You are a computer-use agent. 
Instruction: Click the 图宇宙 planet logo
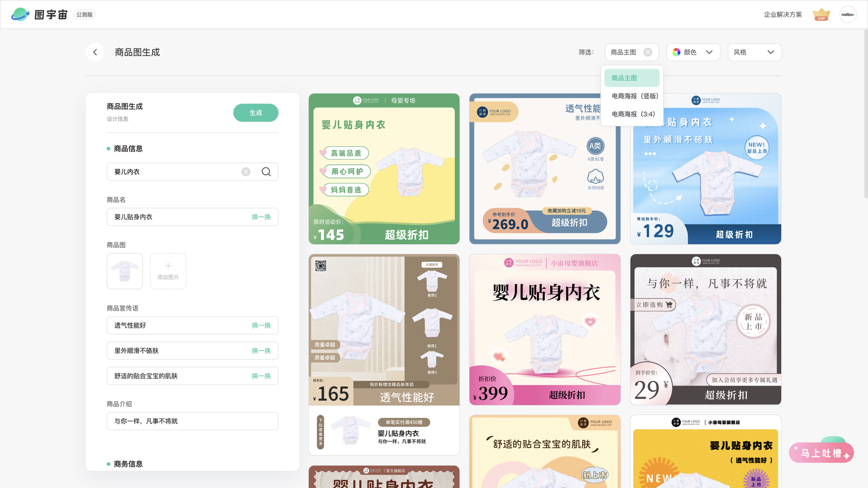tap(20, 14)
